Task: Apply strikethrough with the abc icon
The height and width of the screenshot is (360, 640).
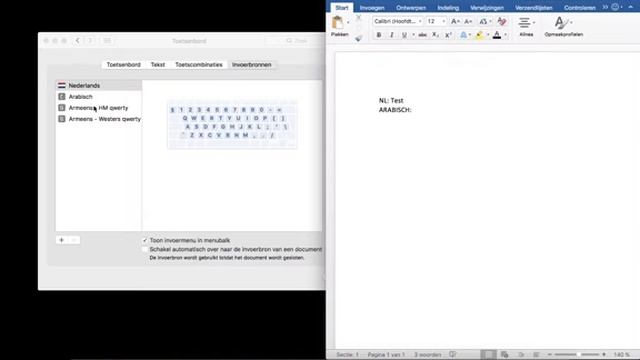Action: click(x=422, y=35)
